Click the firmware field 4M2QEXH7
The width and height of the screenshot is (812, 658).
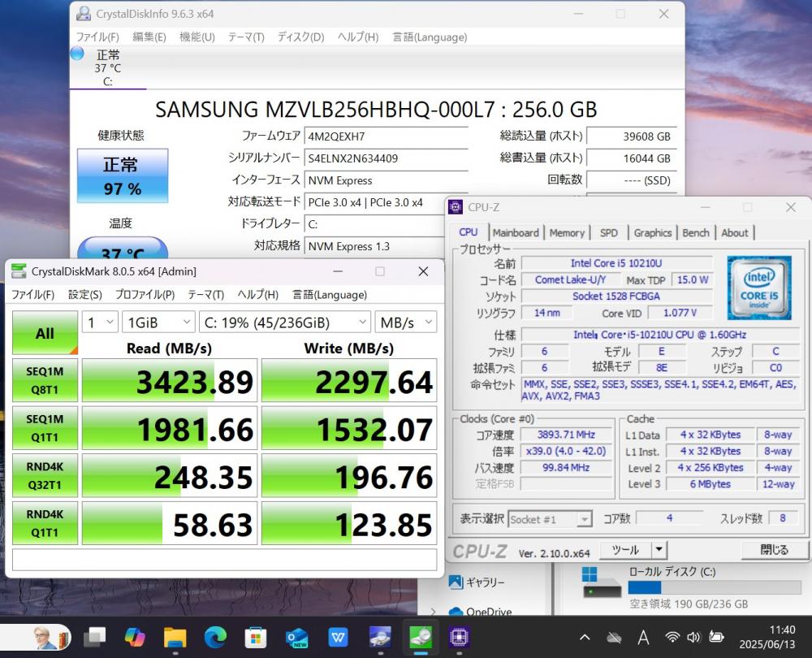click(386, 136)
